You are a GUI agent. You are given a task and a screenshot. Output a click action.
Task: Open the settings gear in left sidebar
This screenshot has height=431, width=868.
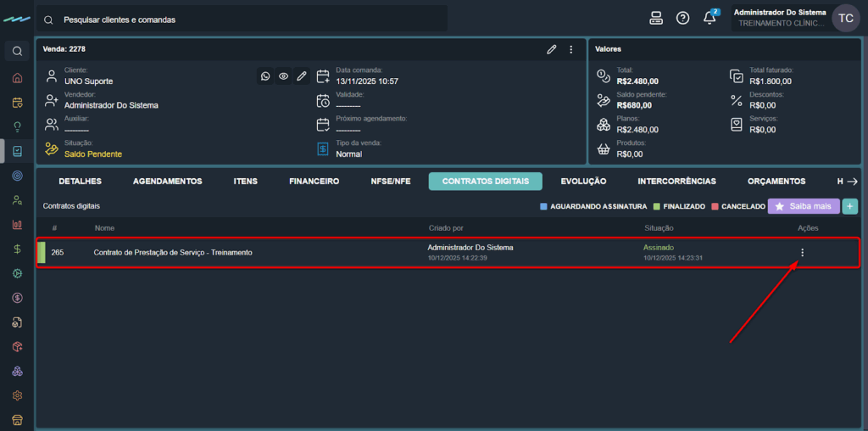pos(17,395)
